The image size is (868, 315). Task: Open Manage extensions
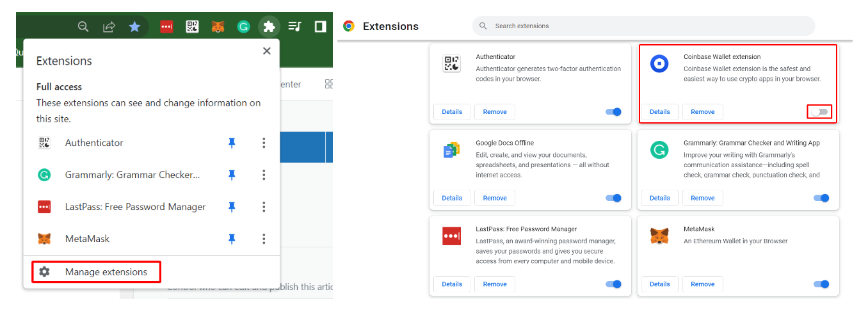coord(97,272)
